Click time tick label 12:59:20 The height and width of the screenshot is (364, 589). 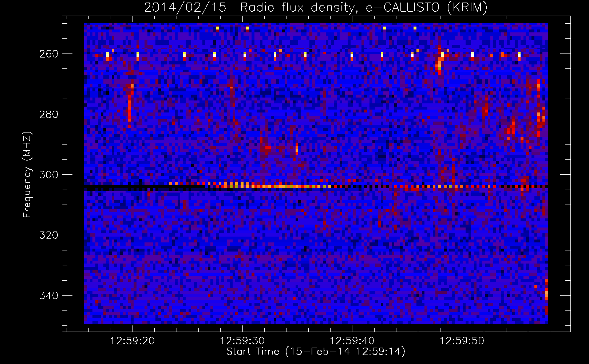coord(133,341)
